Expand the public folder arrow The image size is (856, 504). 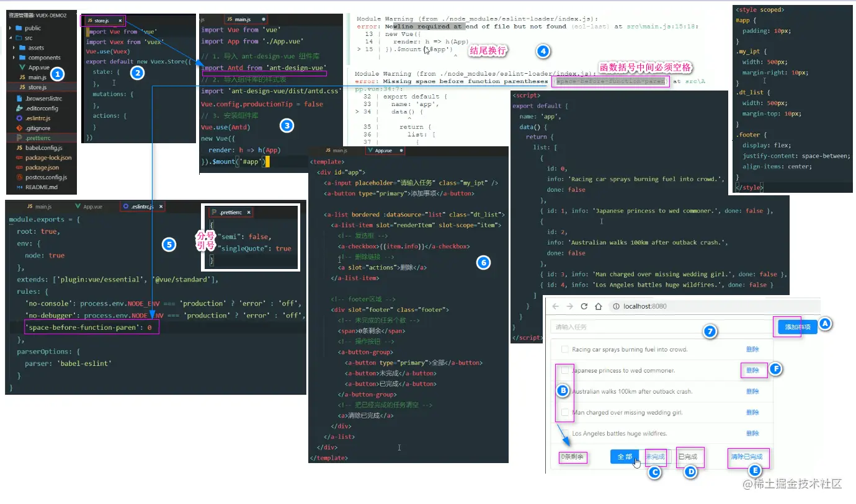(11, 28)
